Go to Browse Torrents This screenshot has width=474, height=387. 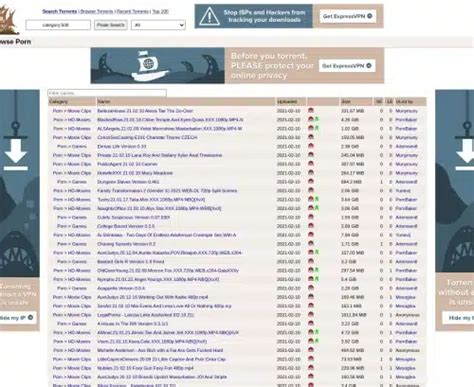coord(97,11)
